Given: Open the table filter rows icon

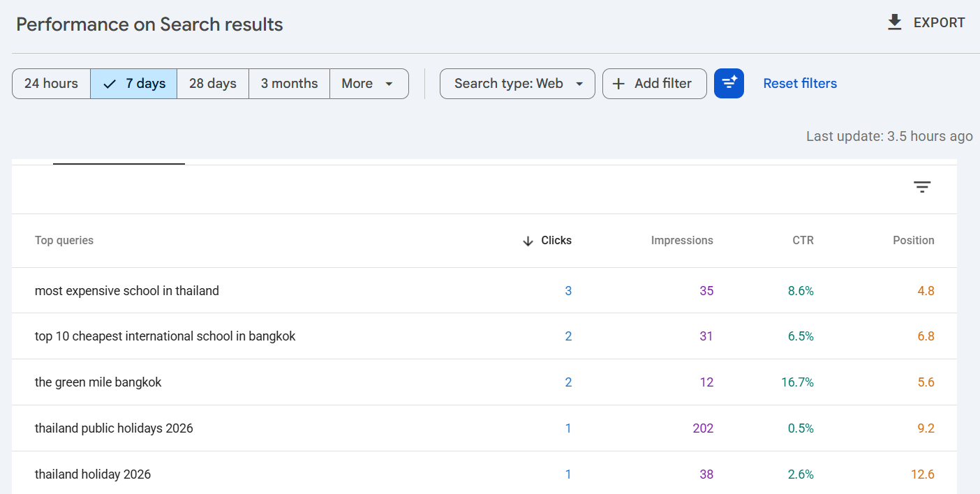Looking at the screenshot, I should [922, 187].
